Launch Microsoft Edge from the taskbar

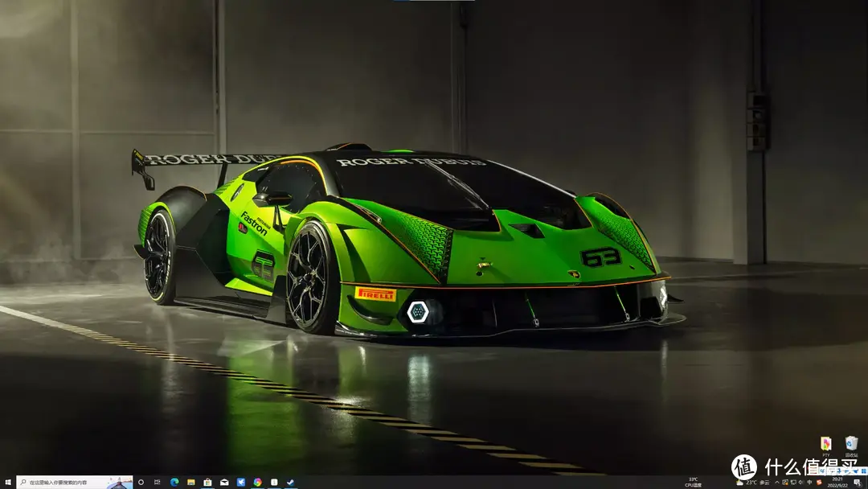pos(174,483)
